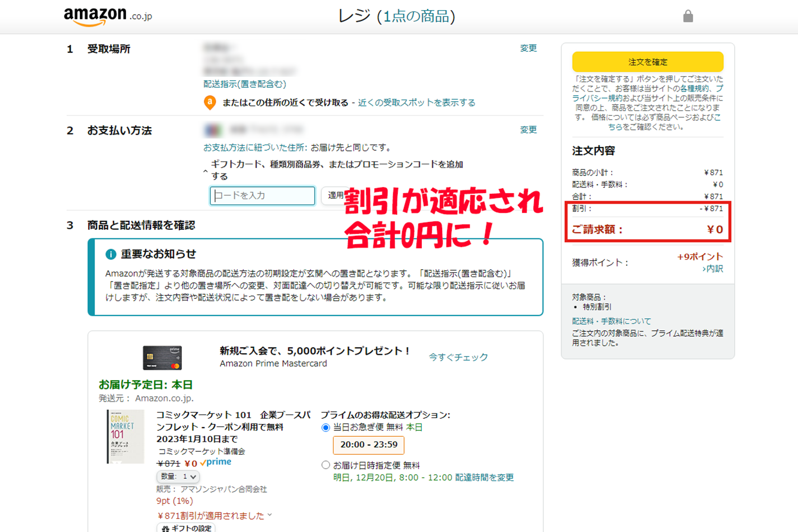Collapse the gift card and promo code section
This screenshot has height=532, width=798.
[206, 171]
